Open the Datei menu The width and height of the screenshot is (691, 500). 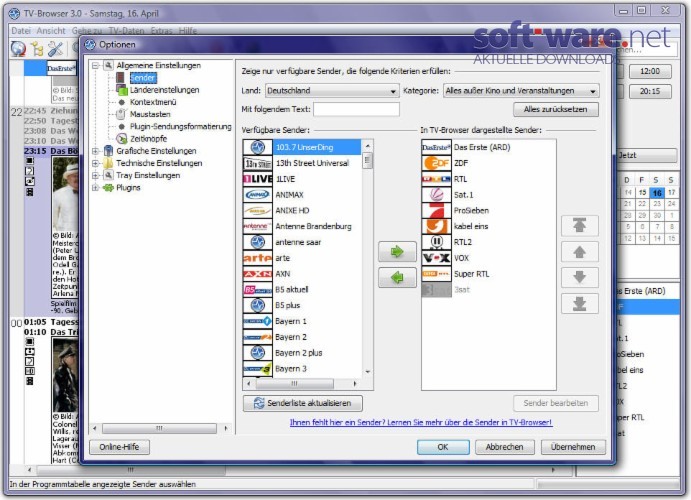pos(21,31)
